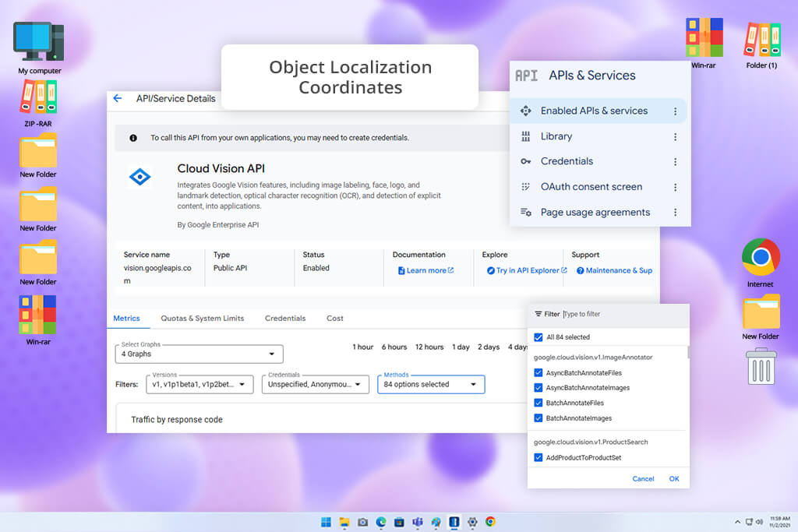
Task: Uncheck BatchAnnotateFiles method
Action: 538,403
